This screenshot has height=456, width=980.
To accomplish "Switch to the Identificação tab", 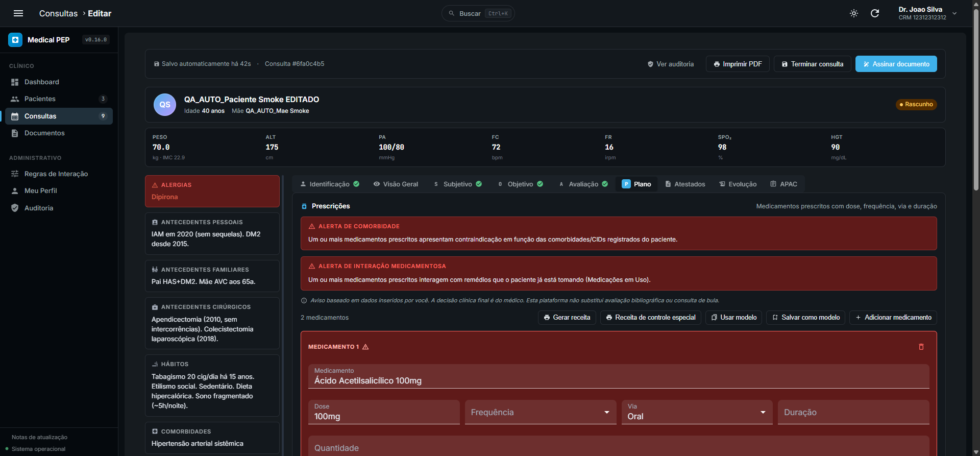I will [330, 184].
